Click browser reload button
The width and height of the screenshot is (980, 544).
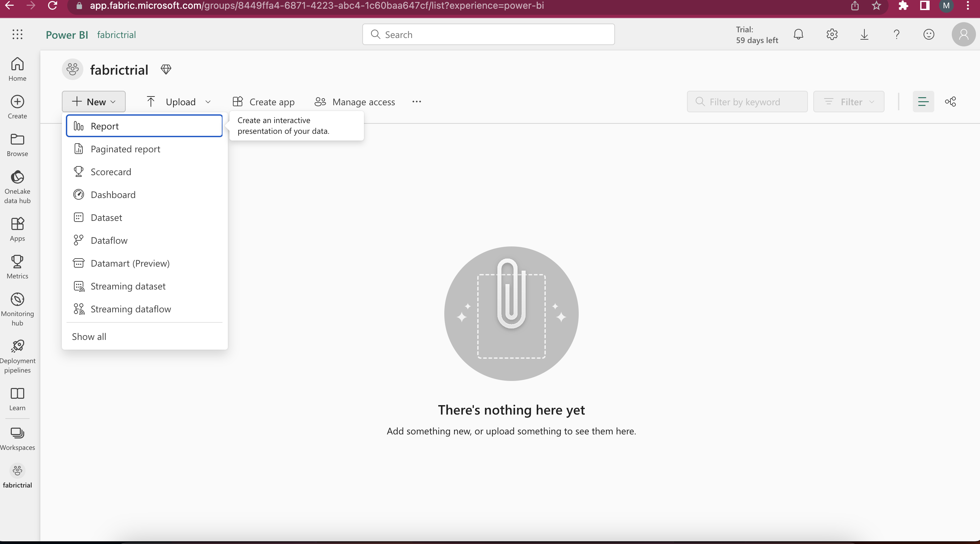pos(52,6)
